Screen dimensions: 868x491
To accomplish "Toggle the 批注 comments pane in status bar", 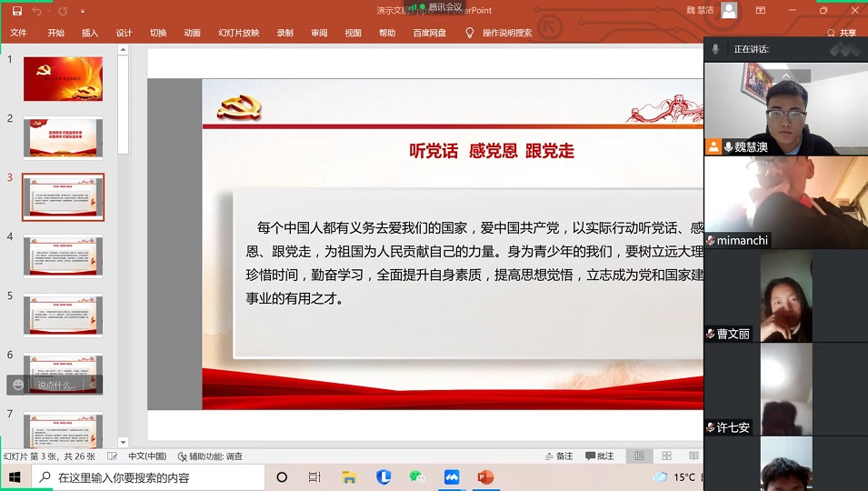I will click(x=600, y=456).
